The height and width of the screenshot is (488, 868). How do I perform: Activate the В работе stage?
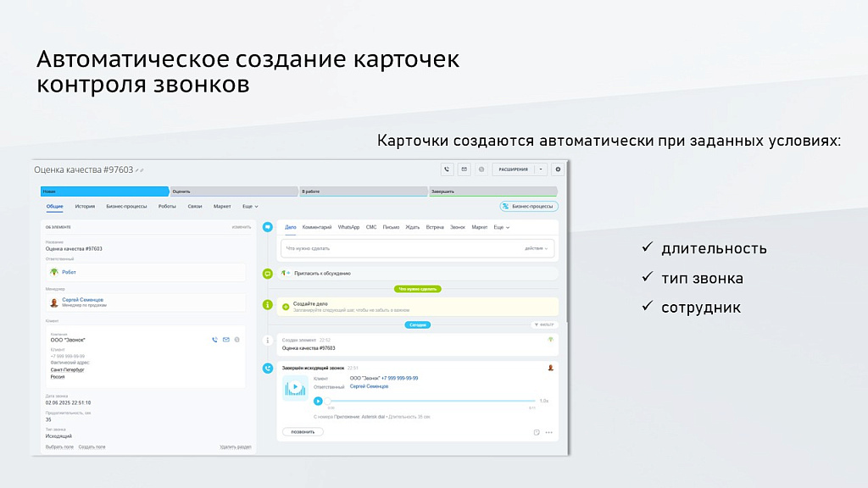tap(364, 191)
